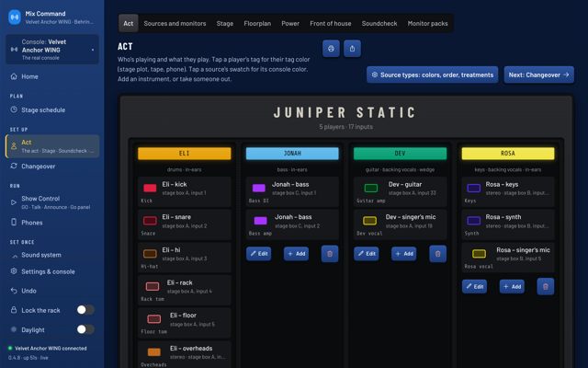Click Dev – singer's mic yellow swatch

click(369, 221)
